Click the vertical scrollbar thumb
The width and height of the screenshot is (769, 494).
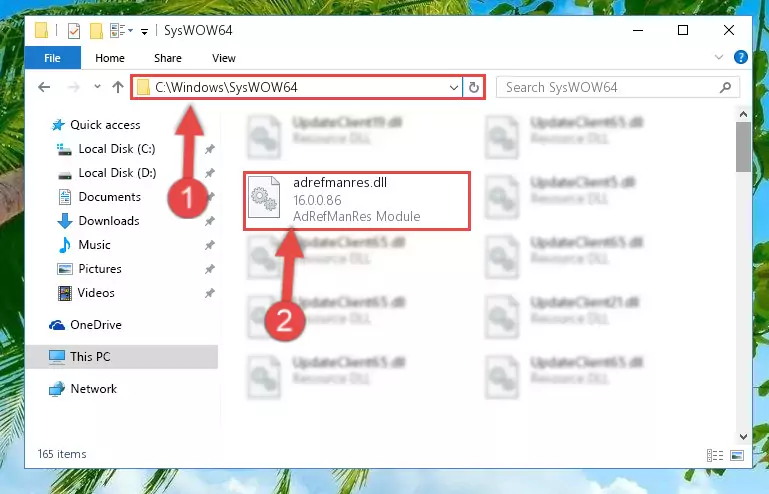click(743, 147)
